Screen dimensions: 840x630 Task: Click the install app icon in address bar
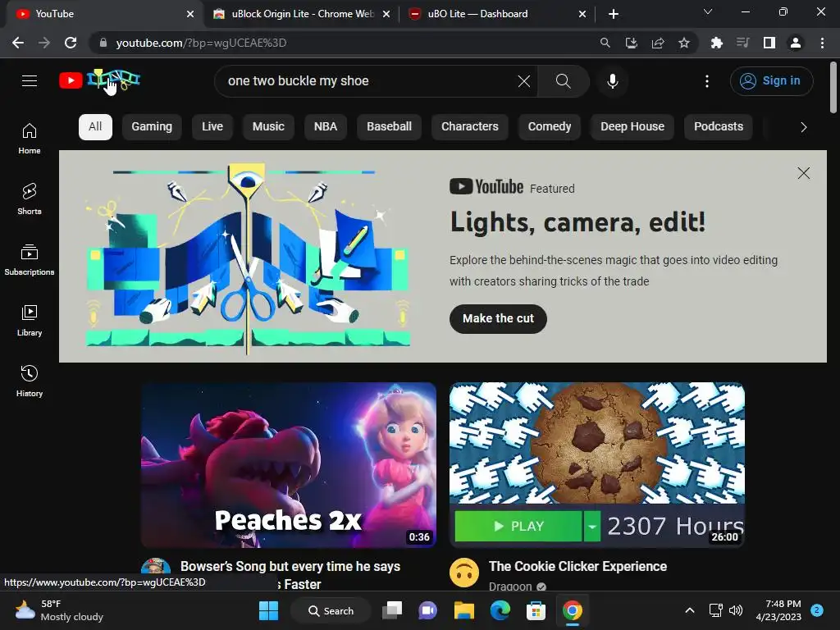[x=632, y=43]
